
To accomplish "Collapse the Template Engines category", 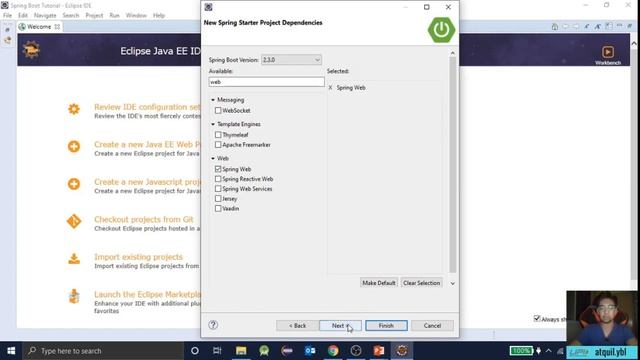I will [213, 124].
